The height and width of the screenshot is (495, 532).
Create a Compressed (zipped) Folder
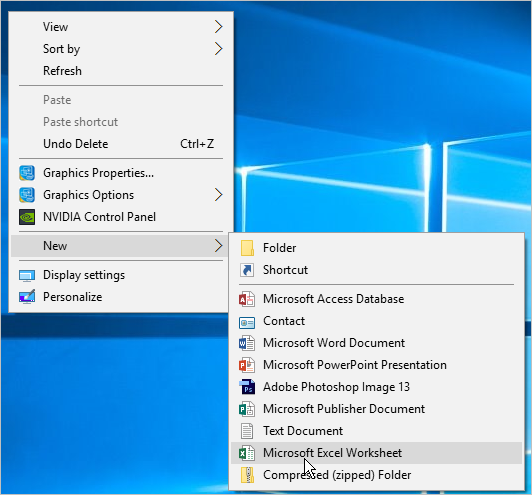(377, 475)
